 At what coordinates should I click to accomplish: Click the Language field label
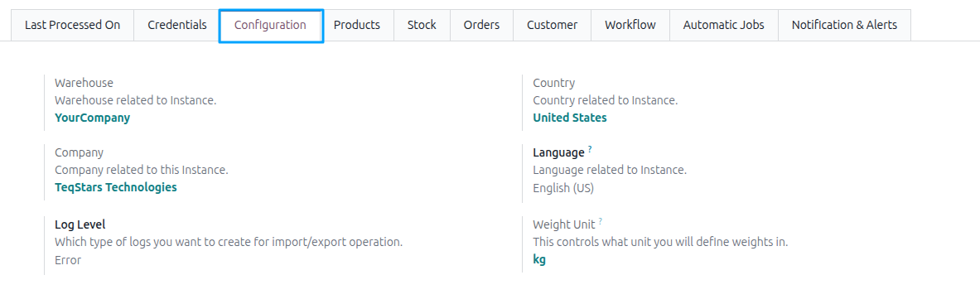[x=558, y=152]
